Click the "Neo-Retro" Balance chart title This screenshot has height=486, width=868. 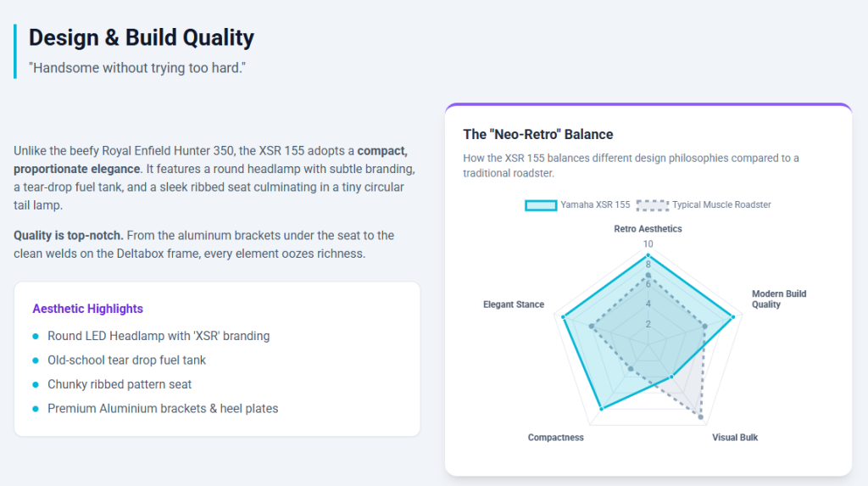point(537,134)
